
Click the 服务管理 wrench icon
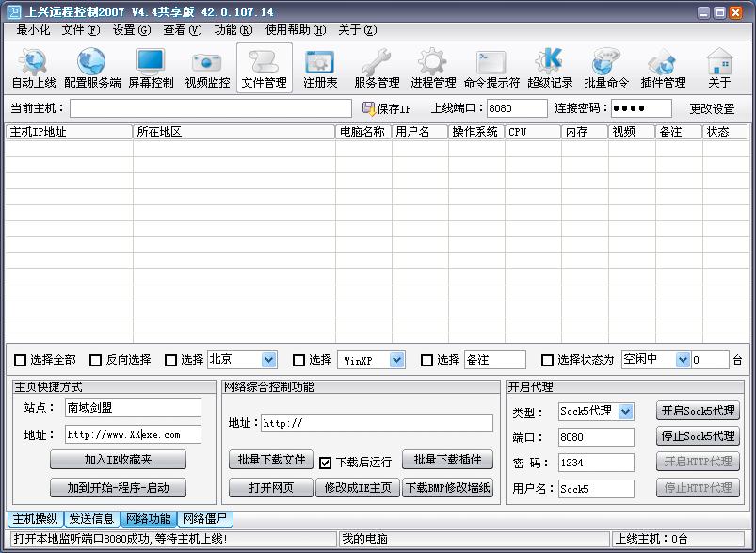[377, 68]
